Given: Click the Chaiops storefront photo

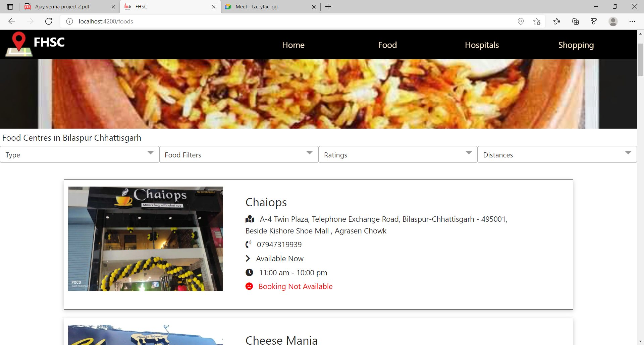Looking at the screenshot, I should tap(145, 238).
